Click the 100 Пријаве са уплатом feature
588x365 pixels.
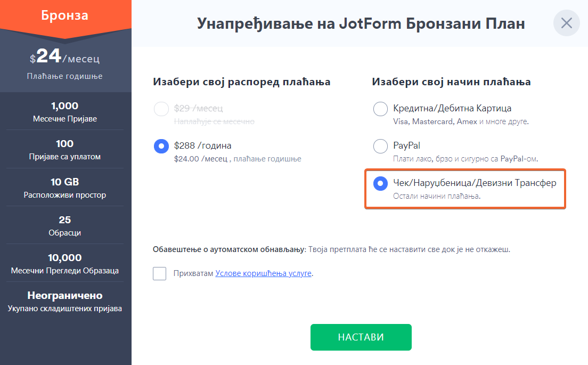(65, 150)
